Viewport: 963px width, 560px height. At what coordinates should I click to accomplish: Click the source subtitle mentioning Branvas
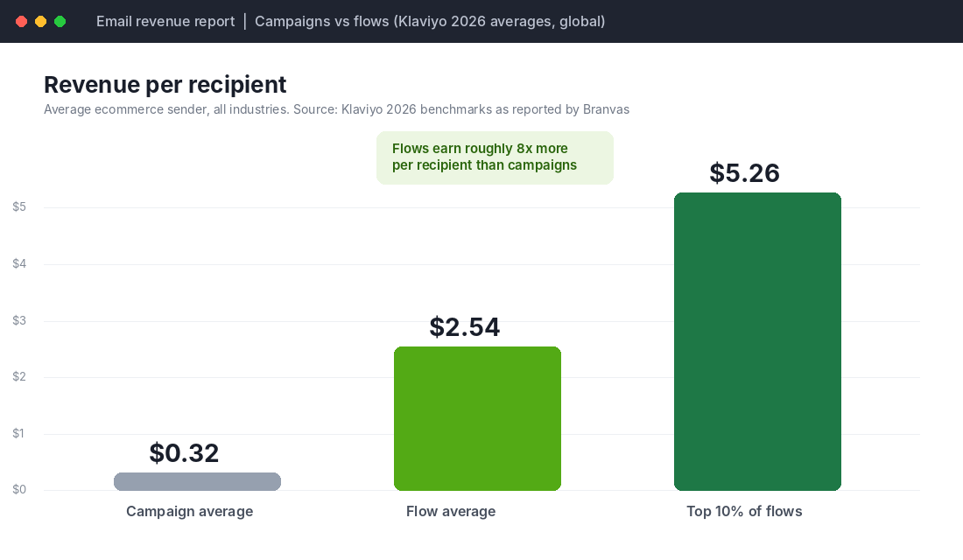tap(336, 109)
